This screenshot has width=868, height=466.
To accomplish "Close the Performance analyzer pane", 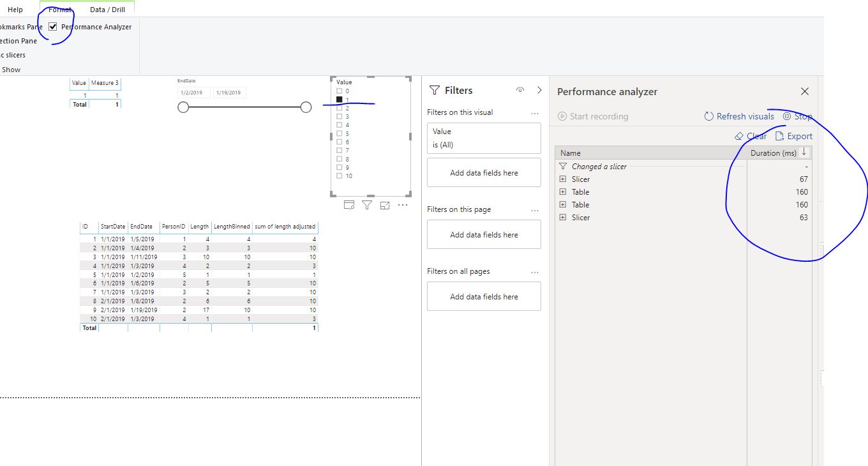I will click(805, 91).
